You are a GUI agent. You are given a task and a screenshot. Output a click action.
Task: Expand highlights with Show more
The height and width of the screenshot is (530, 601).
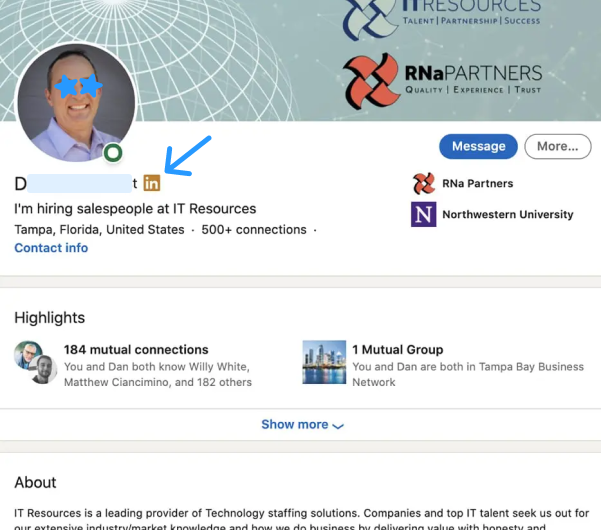(295, 424)
